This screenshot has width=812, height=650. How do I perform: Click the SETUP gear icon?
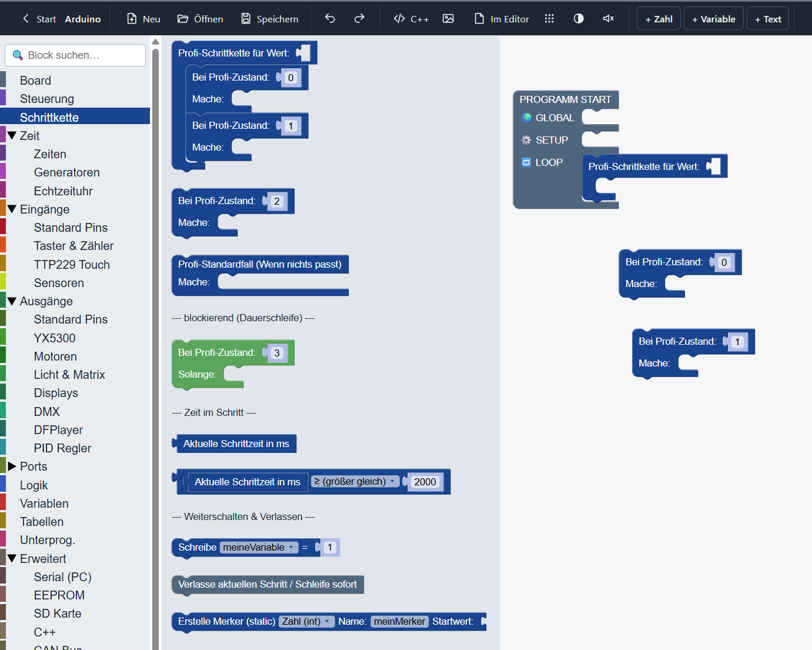click(526, 140)
